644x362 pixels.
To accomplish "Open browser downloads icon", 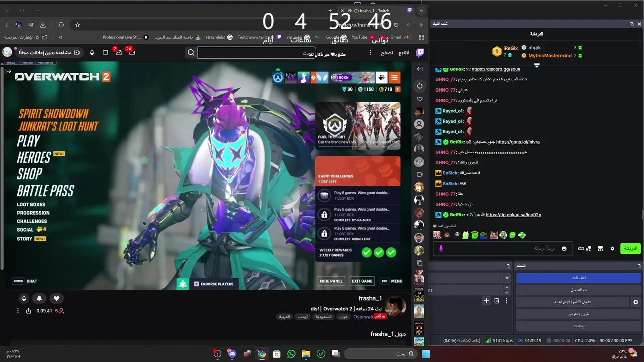I will [43, 25].
